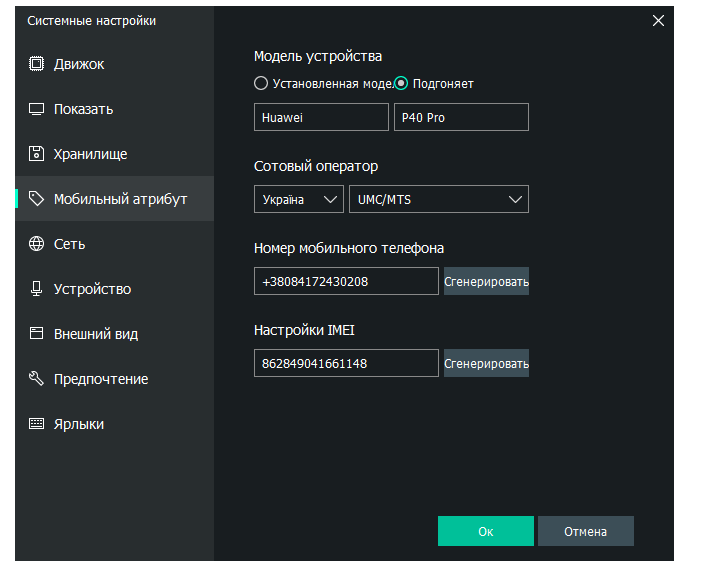
Task: Generate a new IMEI value
Action: (x=486, y=364)
